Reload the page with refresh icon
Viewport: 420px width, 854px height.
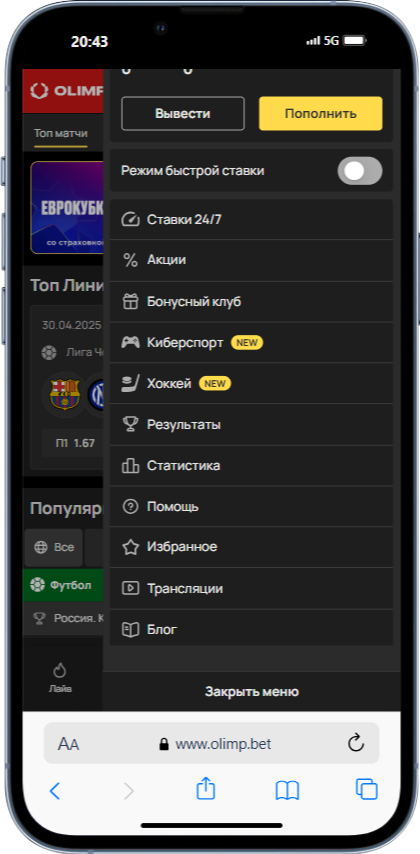(356, 743)
